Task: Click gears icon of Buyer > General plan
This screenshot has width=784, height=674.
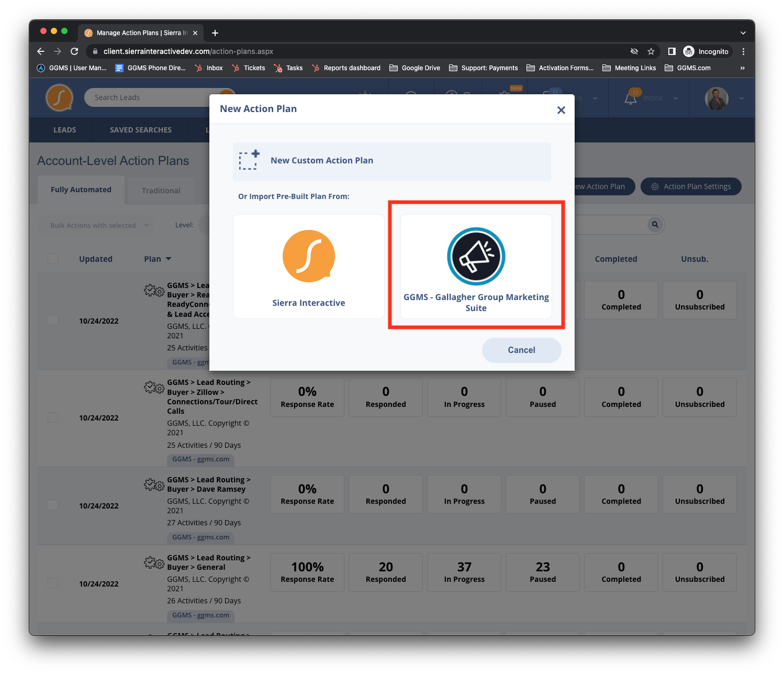Action: coord(154,563)
